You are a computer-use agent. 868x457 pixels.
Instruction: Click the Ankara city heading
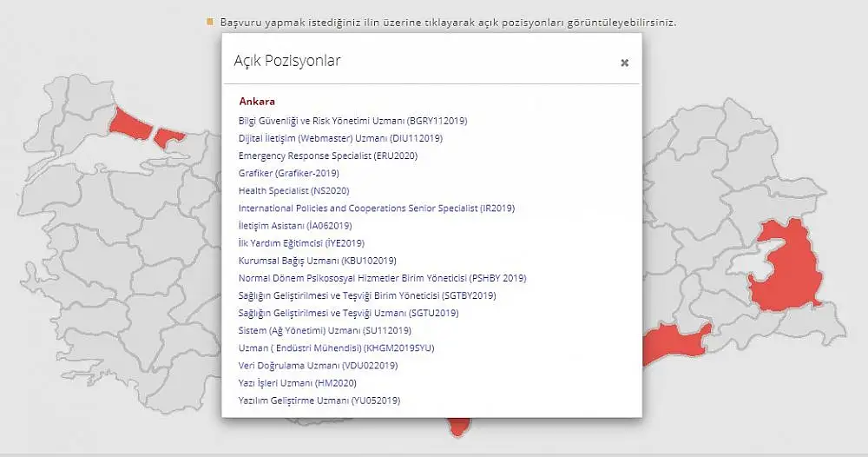click(257, 102)
